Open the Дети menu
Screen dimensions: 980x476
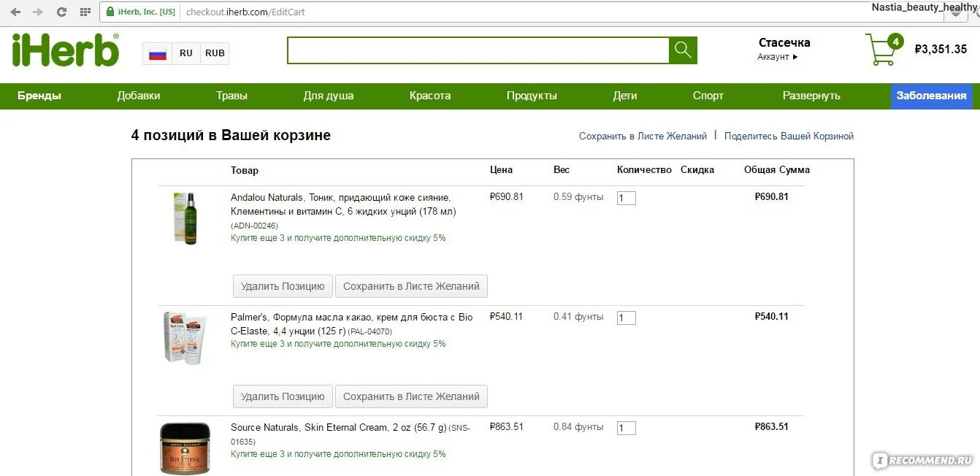[625, 96]
